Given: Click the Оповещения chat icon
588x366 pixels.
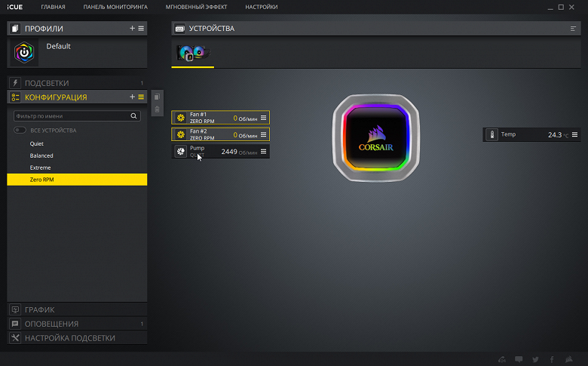Looking at the screenshot, I should (15, 324).
